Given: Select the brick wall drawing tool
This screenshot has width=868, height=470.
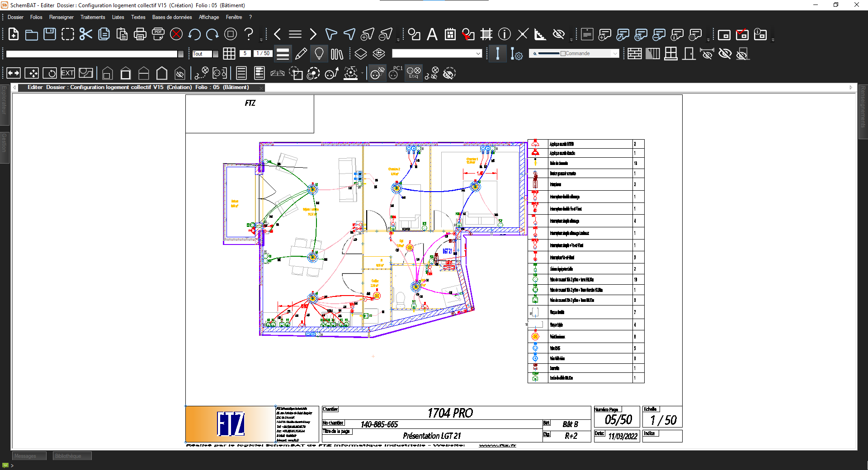Looking at the screenshot, I should tap(634, 54).
